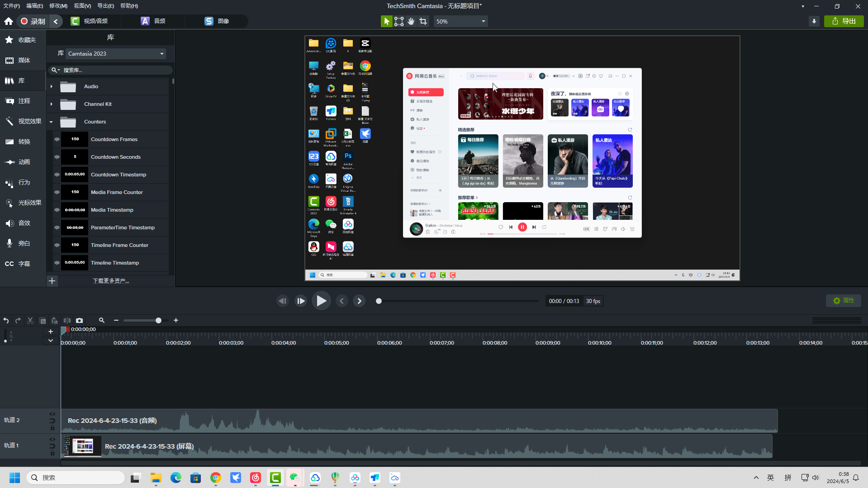
Task: Open the 视图(V) menu
Action: (x=82, y=6)
